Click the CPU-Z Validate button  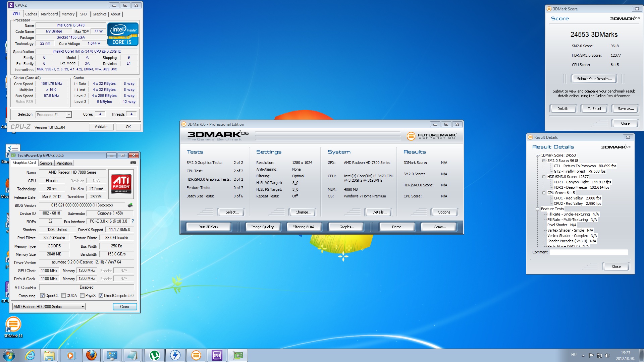click(x=101, y=127)
